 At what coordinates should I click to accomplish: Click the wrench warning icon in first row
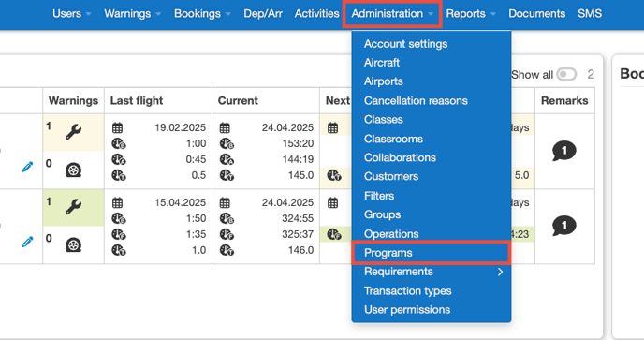74,132
